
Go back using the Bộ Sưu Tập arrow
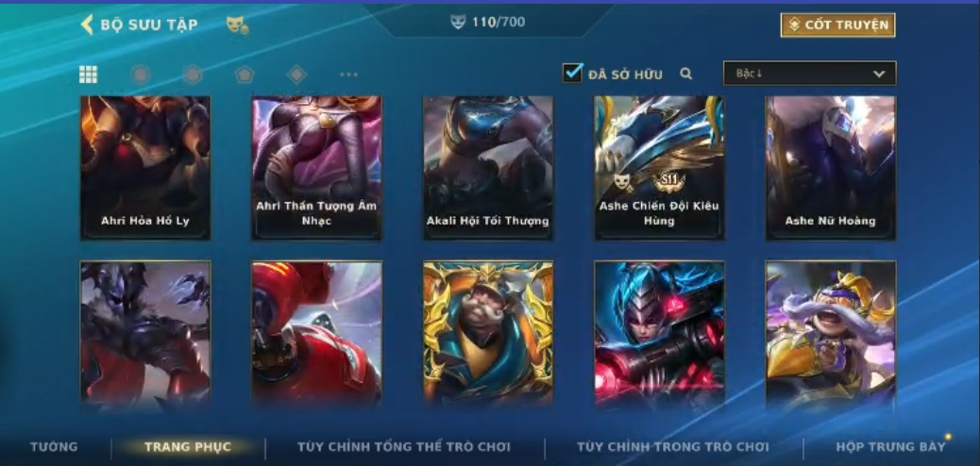point(87,25)
